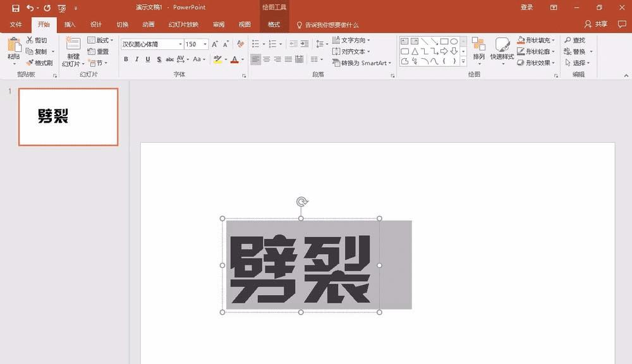
Task: Open the Align Text (对齐文本) dropdown
Action: pos(351,52)
